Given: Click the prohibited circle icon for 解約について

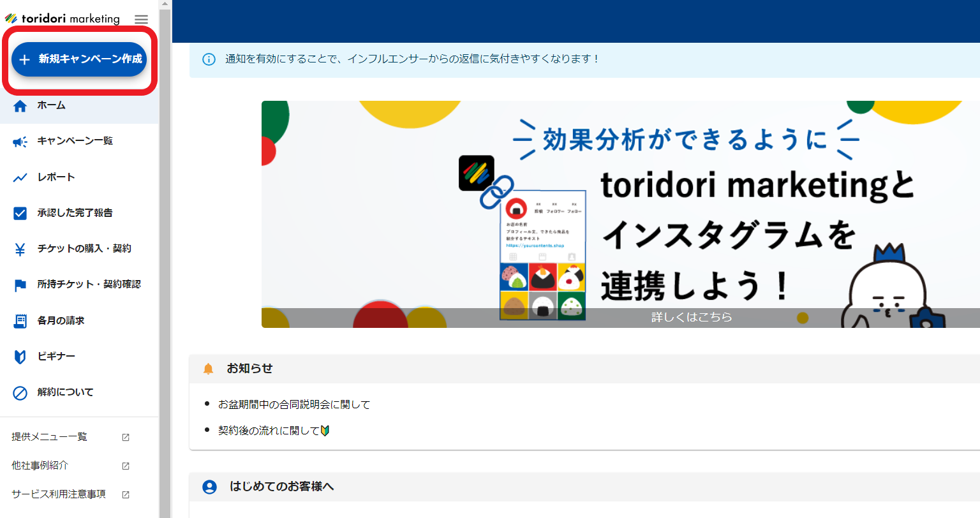Looking at the screenshot, I should (20, 393).
